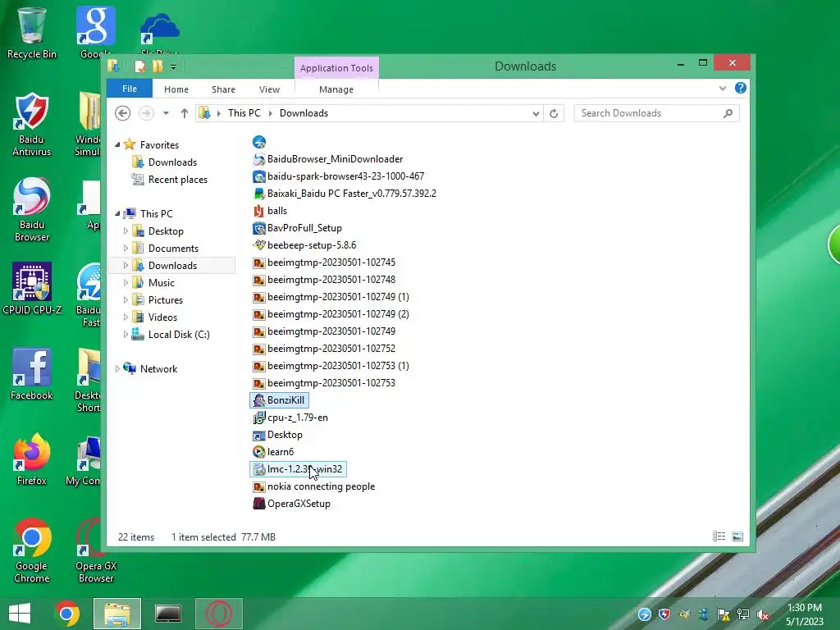
Task: Open the Opera GX taskbar button
Action: [218, 614]
